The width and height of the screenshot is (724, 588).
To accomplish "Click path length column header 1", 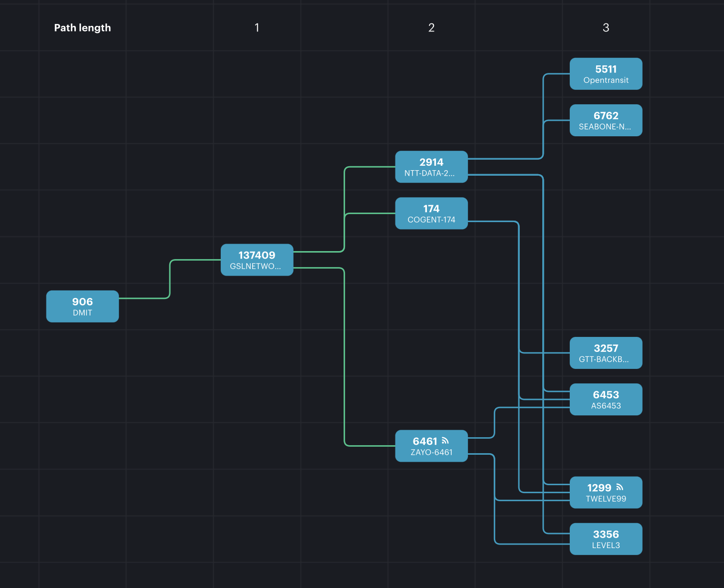I will [x=257, y=28].
